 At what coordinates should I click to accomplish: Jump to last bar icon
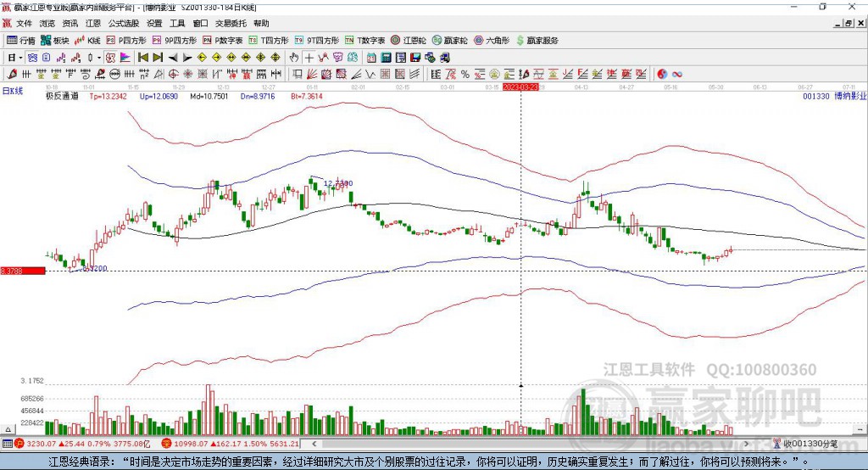(x=158, y=58)
